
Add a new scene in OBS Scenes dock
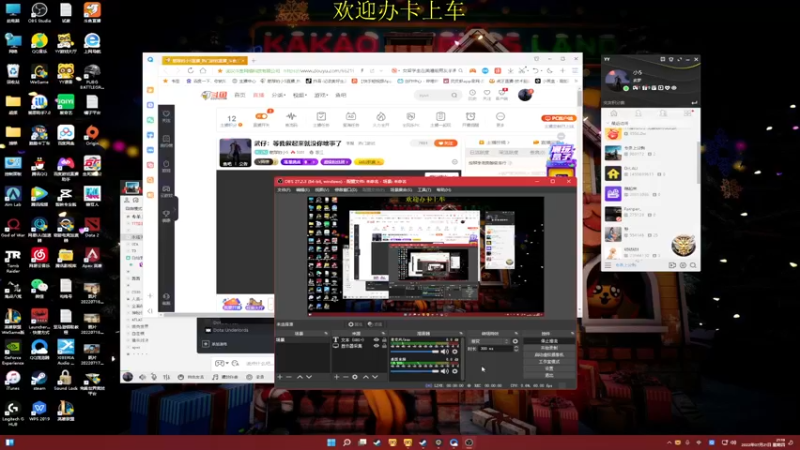[x=280, y=377]
